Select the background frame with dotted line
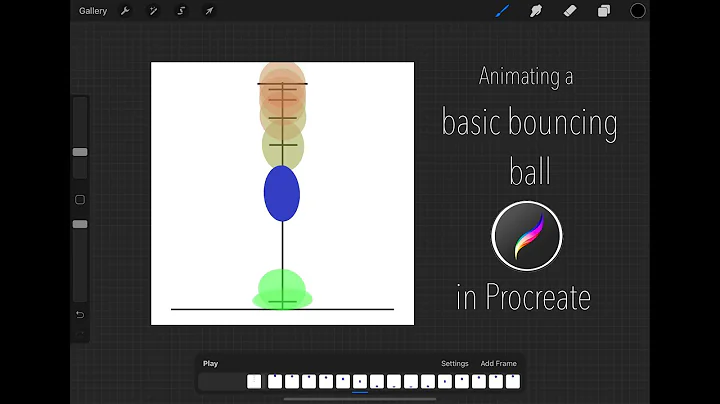The image size is (720, 404). click(x=254, y=382)
